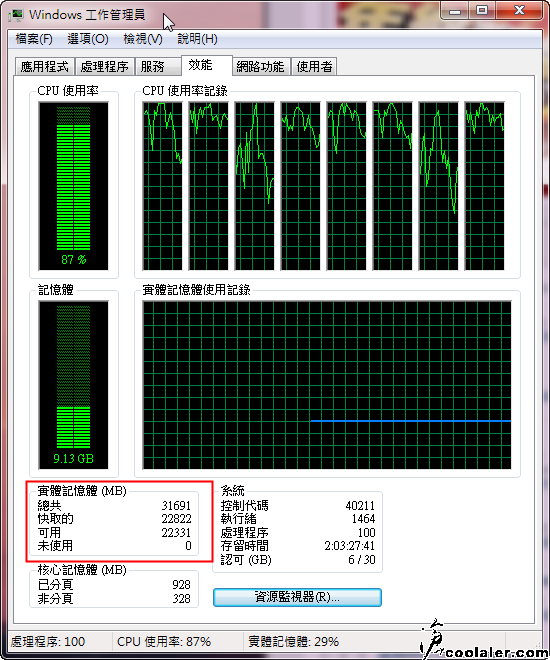The image size is (550, 660).
Task: Switch to the 處理程序 tab
Action: pyautogui.click(x=104, y=67)
